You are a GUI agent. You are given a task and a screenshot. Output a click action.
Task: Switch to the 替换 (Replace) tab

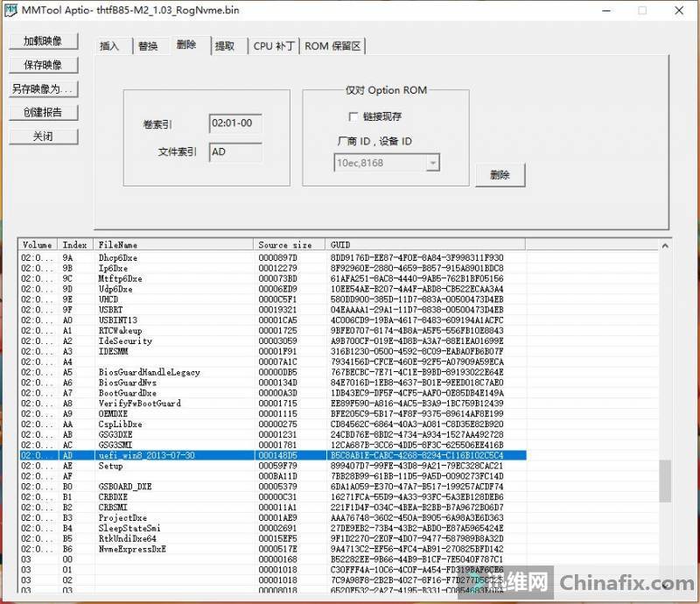(148, 46)
